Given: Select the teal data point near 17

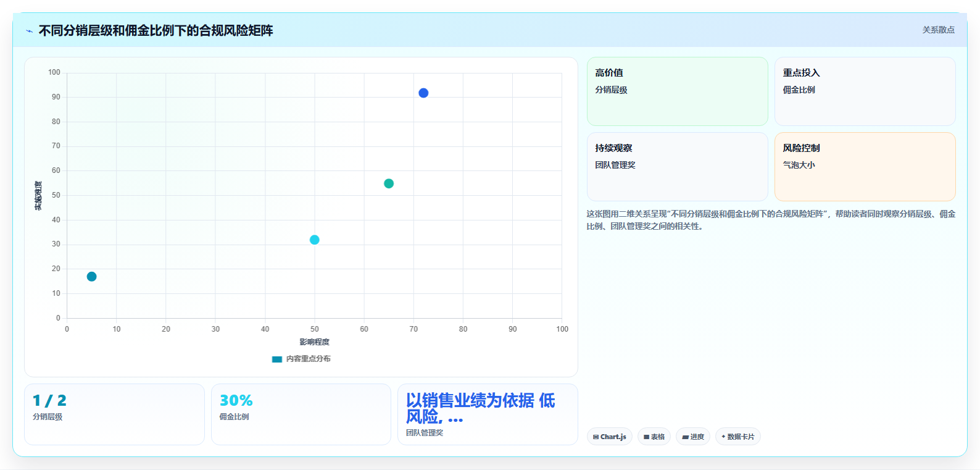Looking at the screenshot, I should tap(92, 277).
